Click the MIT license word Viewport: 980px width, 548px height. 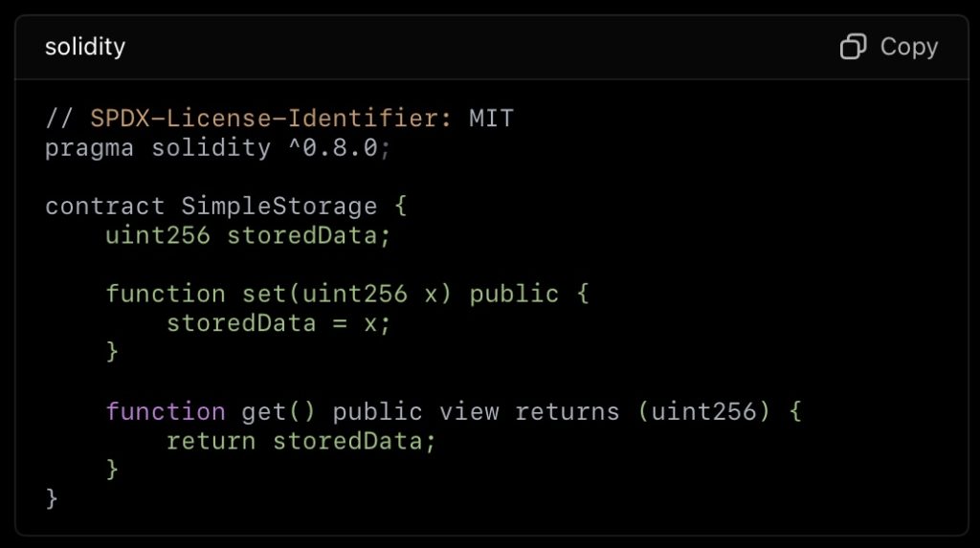coord(491,118)
